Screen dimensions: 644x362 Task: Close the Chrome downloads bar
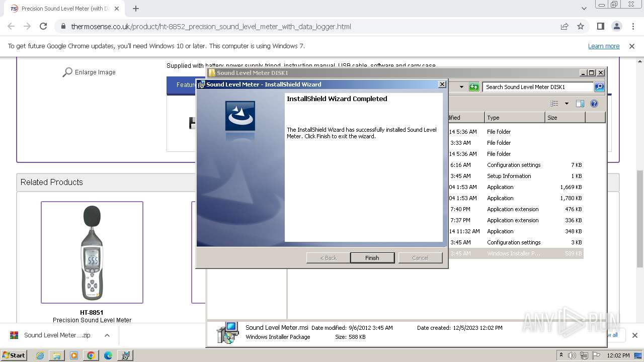tap(634, 335)
